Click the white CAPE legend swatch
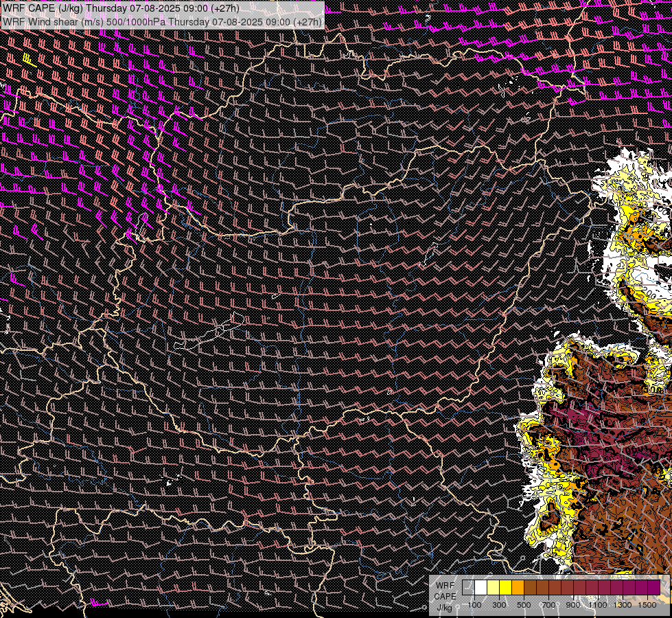 point(481,587)
